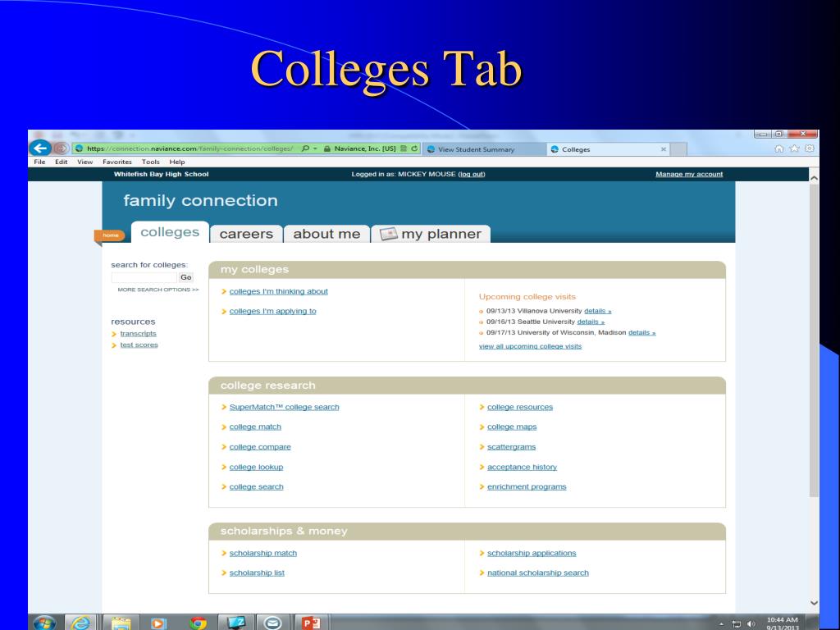The image size is (840, 630).
Task: View details for Villanova University visit
Action: pyautogui.click(x=597, y=311)
